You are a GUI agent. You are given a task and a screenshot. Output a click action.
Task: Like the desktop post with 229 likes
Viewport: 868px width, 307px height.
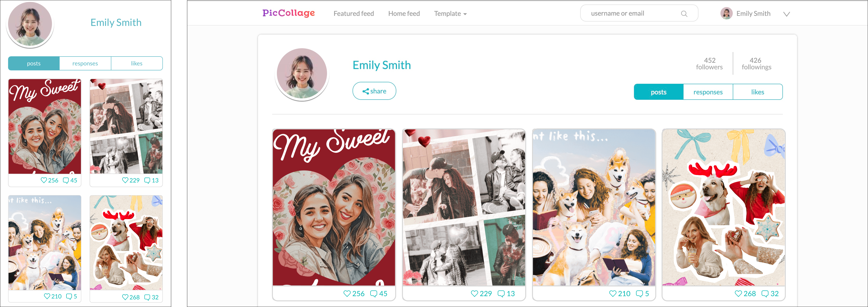(x=475, y=294)
